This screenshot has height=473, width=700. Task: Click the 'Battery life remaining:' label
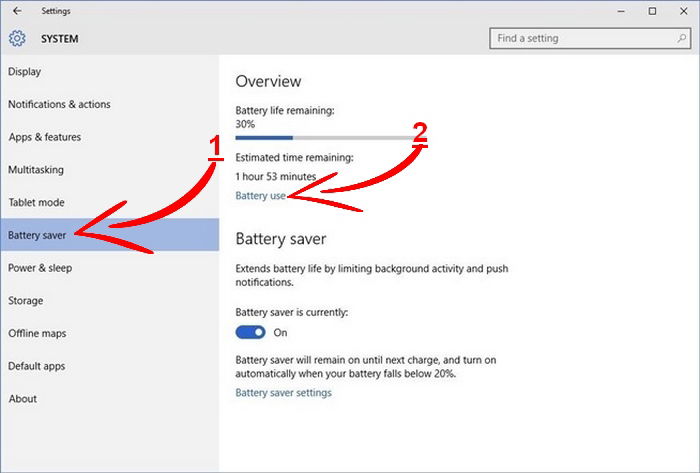click(x=285, y=110)
